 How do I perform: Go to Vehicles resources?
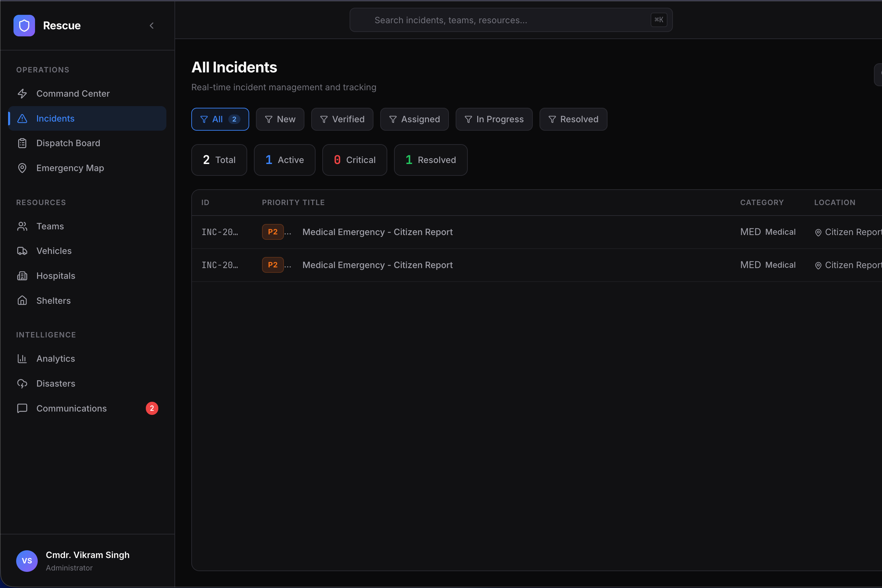tap(87, 251)
